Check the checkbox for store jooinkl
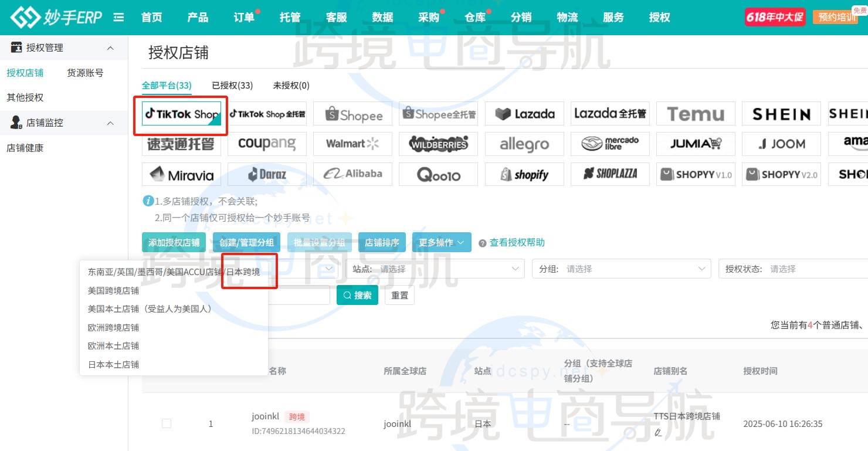 pos(167,423)
